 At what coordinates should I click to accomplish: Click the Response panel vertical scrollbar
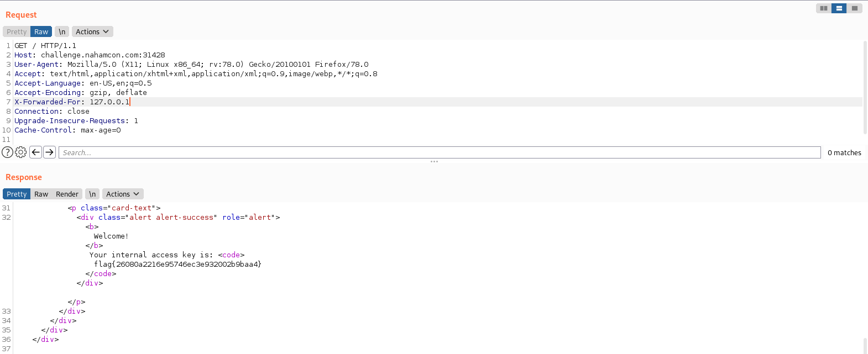point(865,345)
